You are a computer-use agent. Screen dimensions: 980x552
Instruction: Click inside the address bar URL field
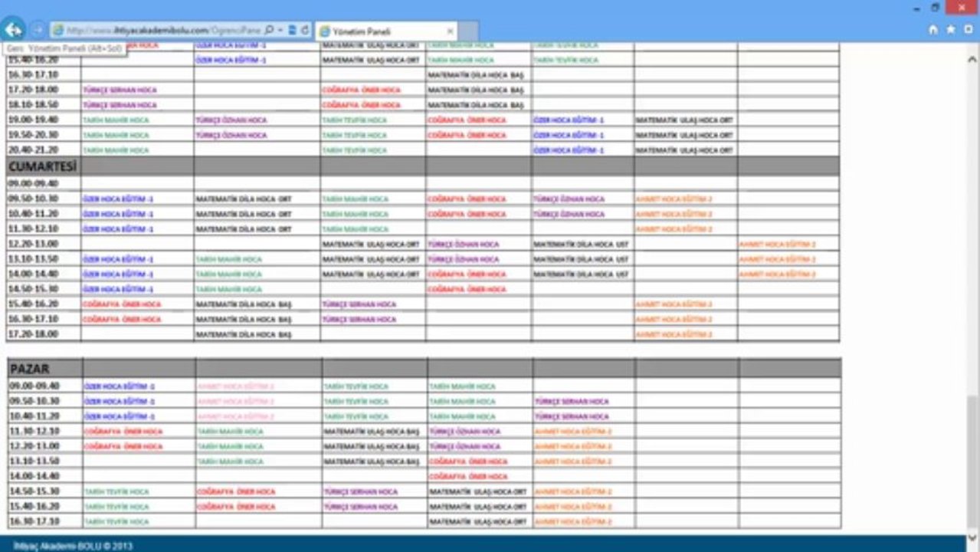click(x=162, y=31)
